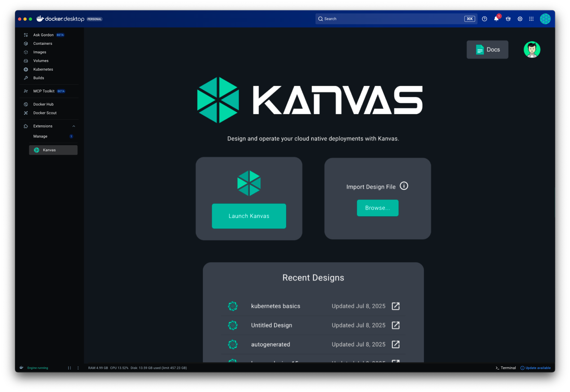Open the autogenerated design external link icon
The height and width of the screenshot is (392, 570).
(x=396, y=344)
